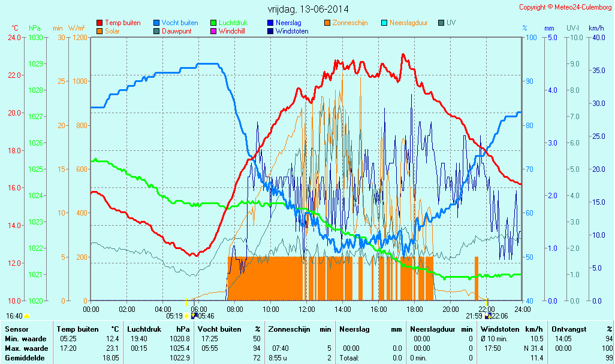615x364 pixels.
Task: Open the Copyright Meteo24-Culemborg link
Action: (565, 7)
